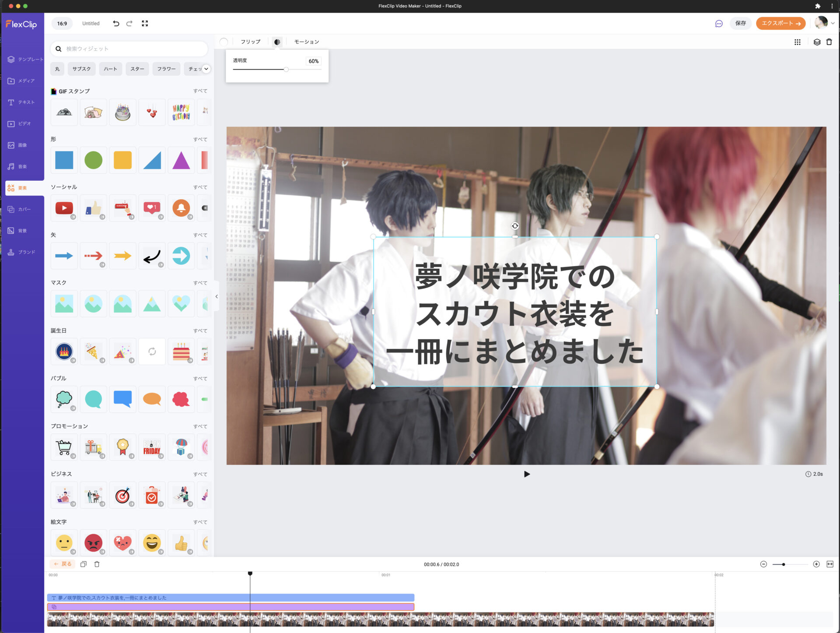Open the テンプレート panel in the sidebar
Image resolution: width=840 pixels, height=633 pixels.
pyautogui.click(x=22, y=60)
